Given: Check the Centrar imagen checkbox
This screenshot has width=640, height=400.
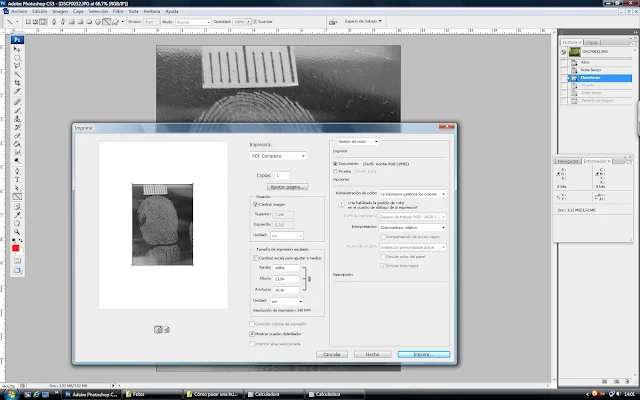Looking at the screenshot, I should coord(256,204).
